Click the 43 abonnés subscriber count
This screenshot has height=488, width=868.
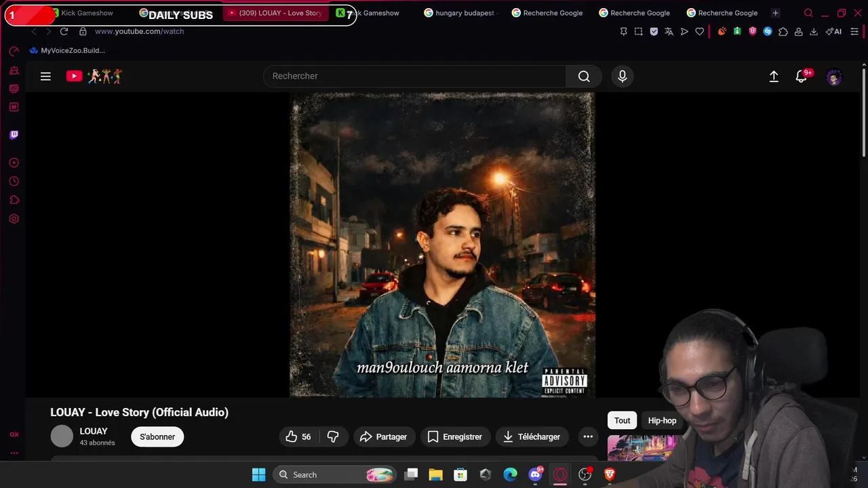(97, 443)
